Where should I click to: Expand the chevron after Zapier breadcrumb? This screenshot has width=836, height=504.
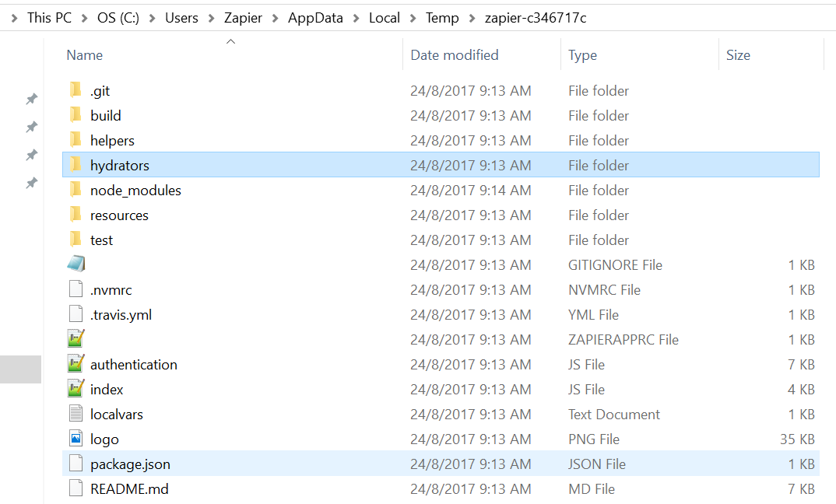click(x=275, y=18)
